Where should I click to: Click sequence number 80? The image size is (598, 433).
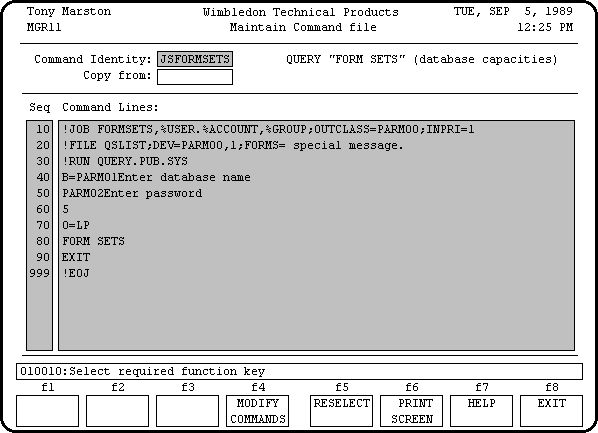point(43,241)
